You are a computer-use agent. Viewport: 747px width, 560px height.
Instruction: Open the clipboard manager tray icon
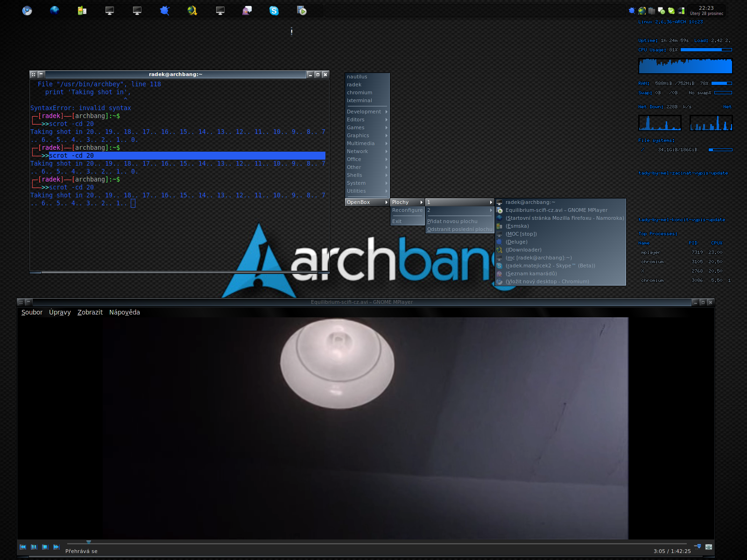652,11
